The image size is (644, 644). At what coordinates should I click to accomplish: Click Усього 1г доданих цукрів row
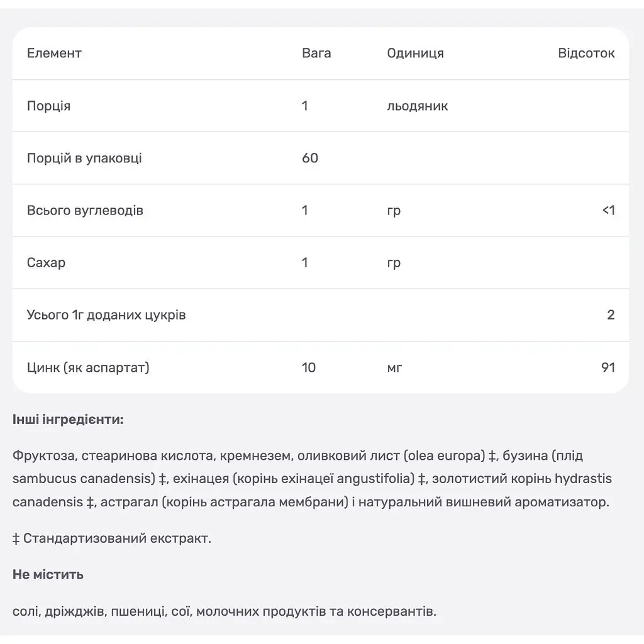click(x=320, y=315)
